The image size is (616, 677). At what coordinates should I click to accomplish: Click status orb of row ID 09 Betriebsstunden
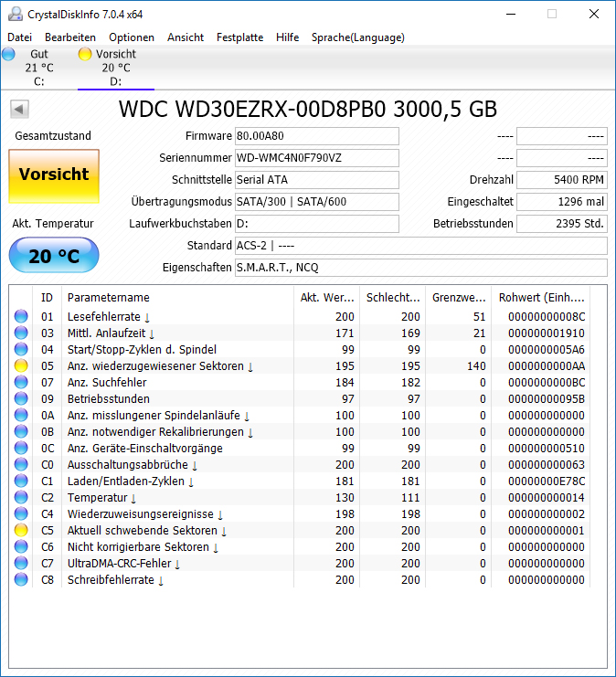click(21, 398)
